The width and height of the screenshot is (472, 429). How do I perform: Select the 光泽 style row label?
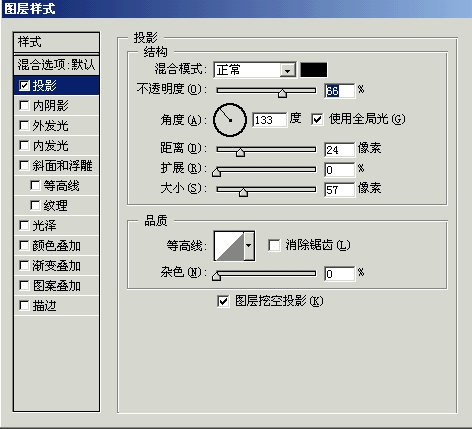tap(45, 226)
